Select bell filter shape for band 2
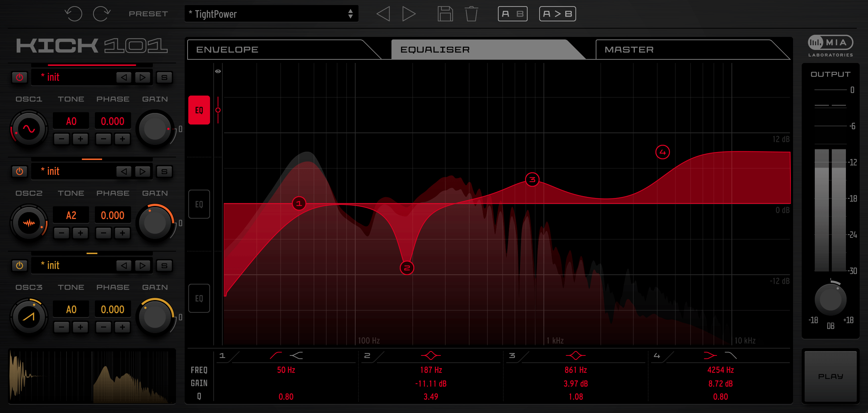Viewport: 868px width, 413px height. [431, 355]
